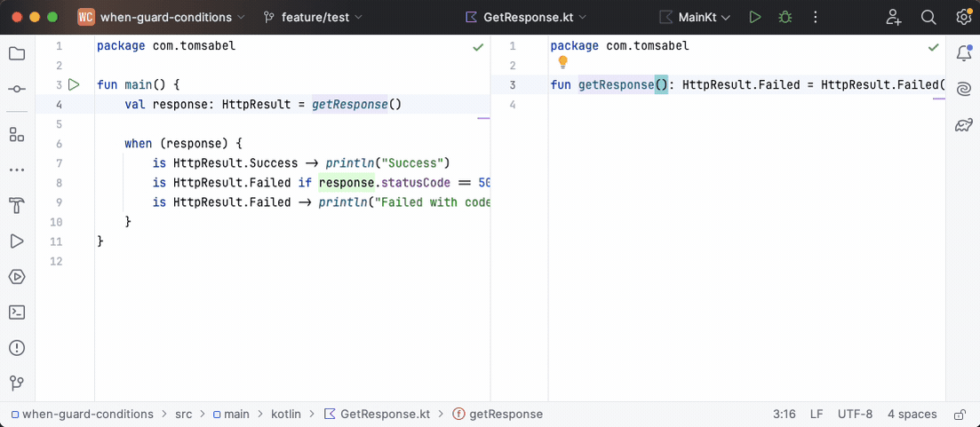Open the Commit tool window
This screenshot has width=980, height=427.
(x=17, y=90)
